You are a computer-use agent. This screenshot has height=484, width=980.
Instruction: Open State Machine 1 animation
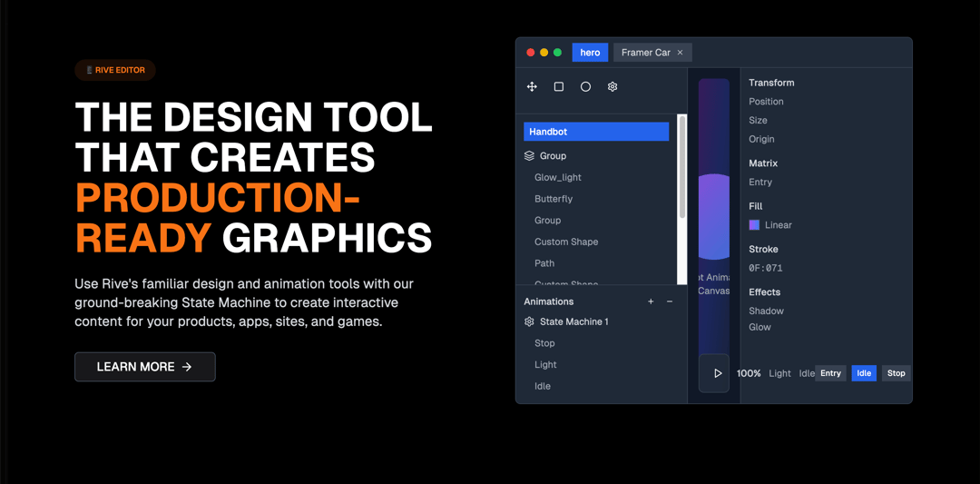[x=573, y=321]
